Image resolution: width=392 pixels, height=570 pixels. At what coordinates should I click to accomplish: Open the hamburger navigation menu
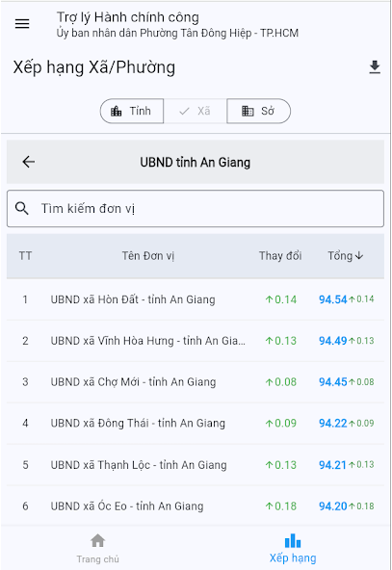tap(22, 24)
